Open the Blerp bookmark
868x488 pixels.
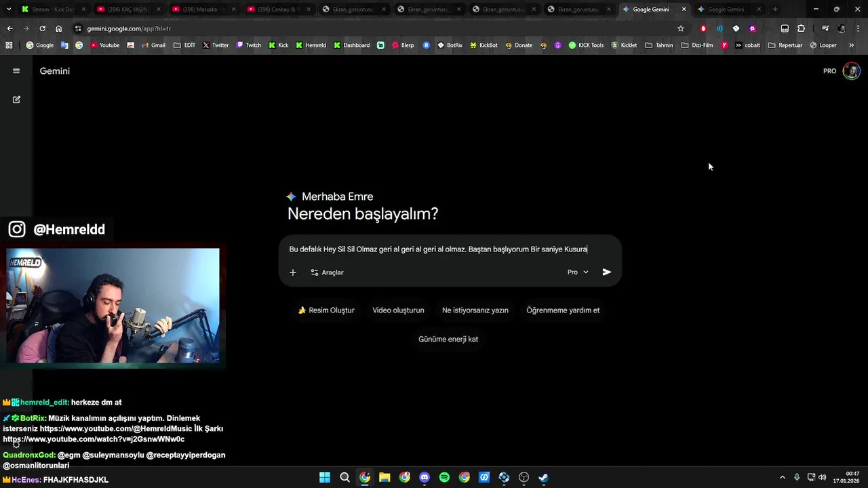point(403,45)
